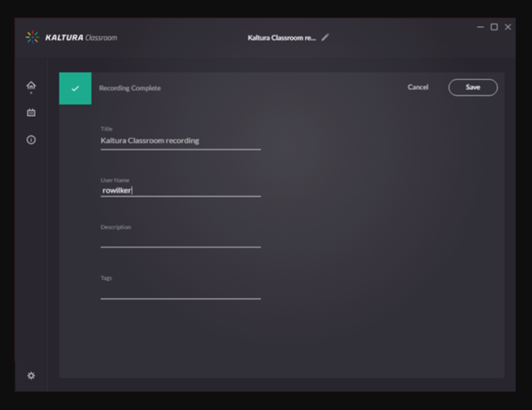Click the Kaltura Classroom logo

point(71,37)
